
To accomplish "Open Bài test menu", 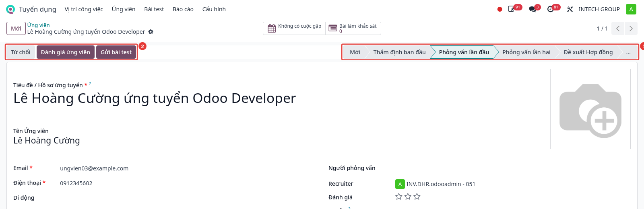I will coord(154,9).
